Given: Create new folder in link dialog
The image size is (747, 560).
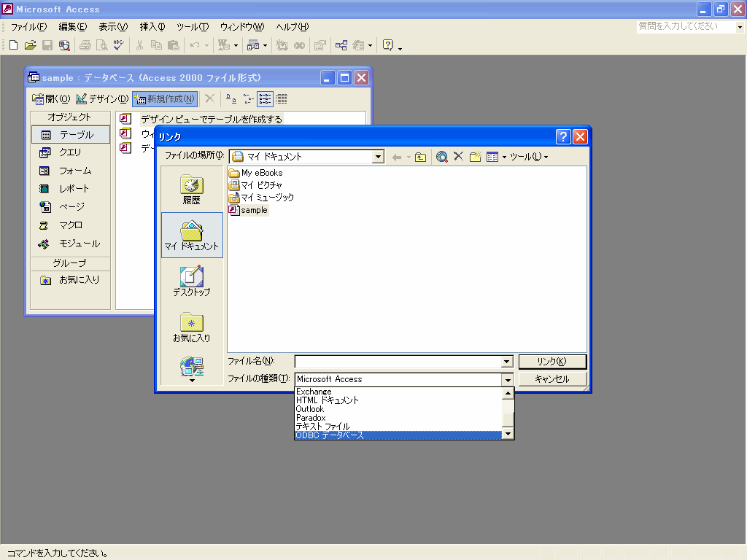Looking at the screenshot, I should (476, 157).
